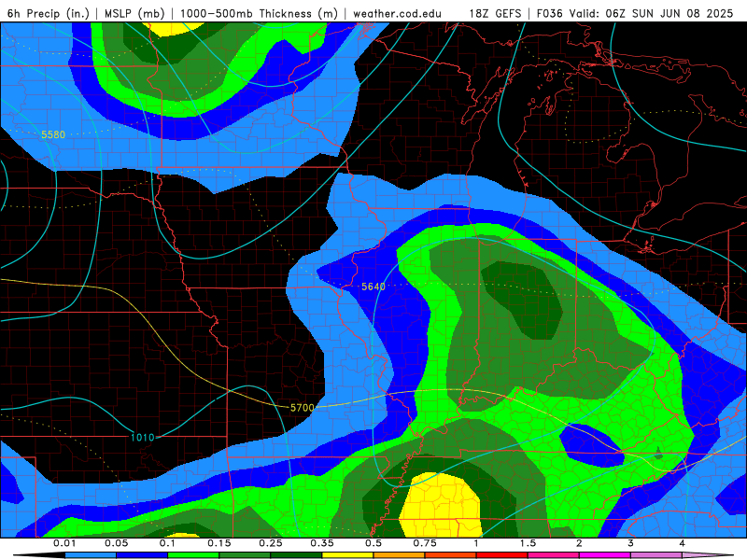
Task: Click the '0.15' legend value
Action: tap(219, 543)
